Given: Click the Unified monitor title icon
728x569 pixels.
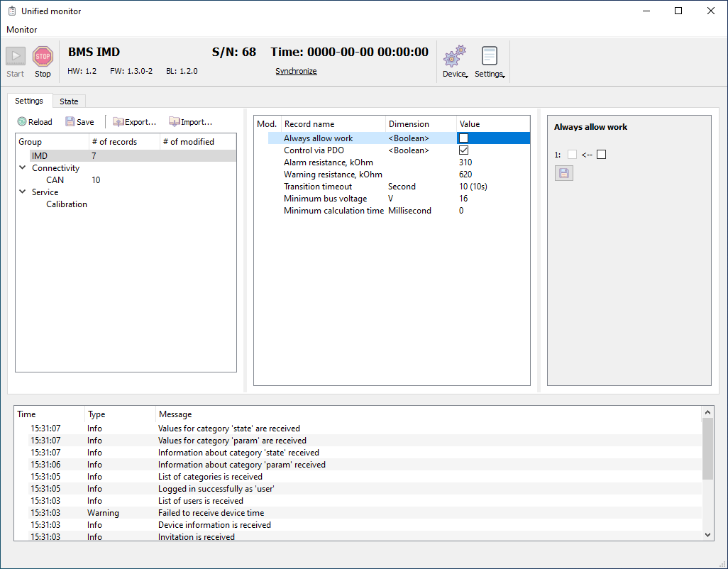Looking at the screenshot, I should pos(12,11).
